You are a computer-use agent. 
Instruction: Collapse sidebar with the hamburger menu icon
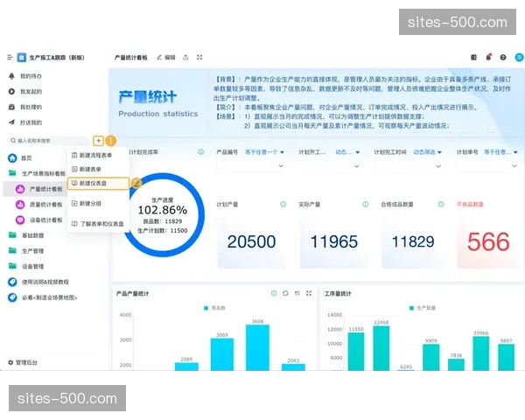point(10,58)
